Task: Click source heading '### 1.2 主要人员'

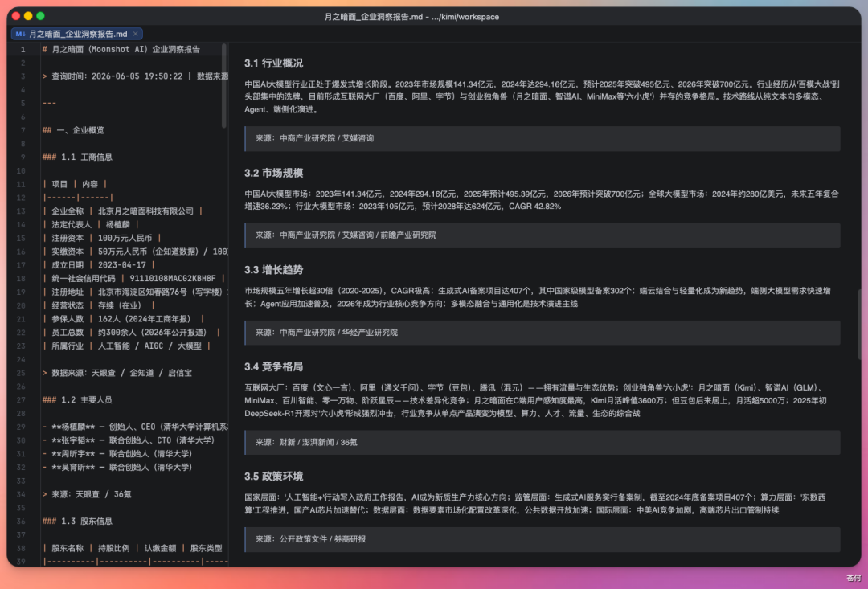Action: pyautogui.click(x=77, y=399)
